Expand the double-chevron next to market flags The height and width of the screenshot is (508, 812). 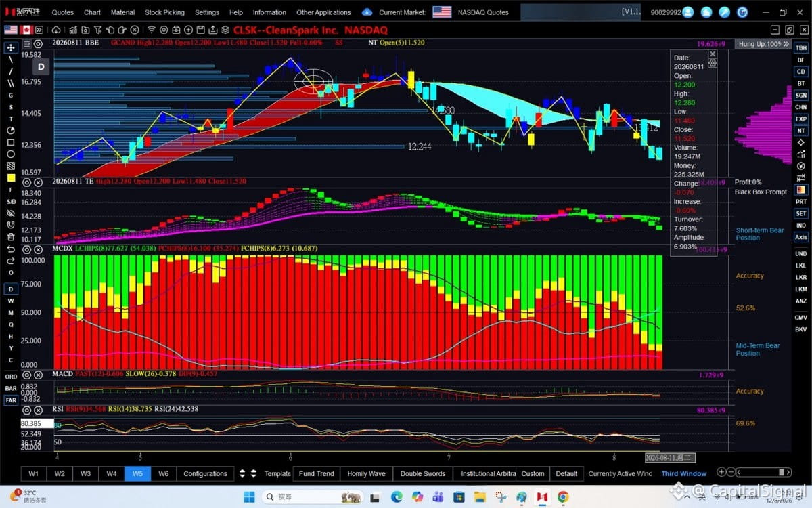pyautogui.click(x=40, y=30)
